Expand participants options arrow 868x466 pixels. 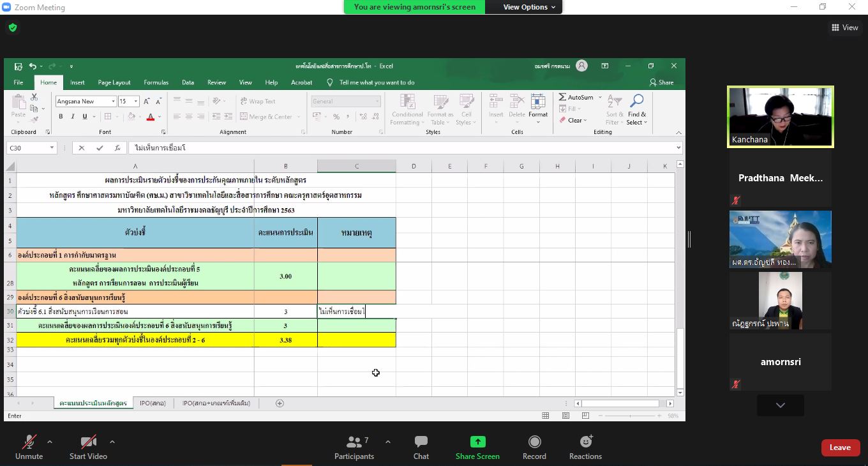tap(387, 441)
